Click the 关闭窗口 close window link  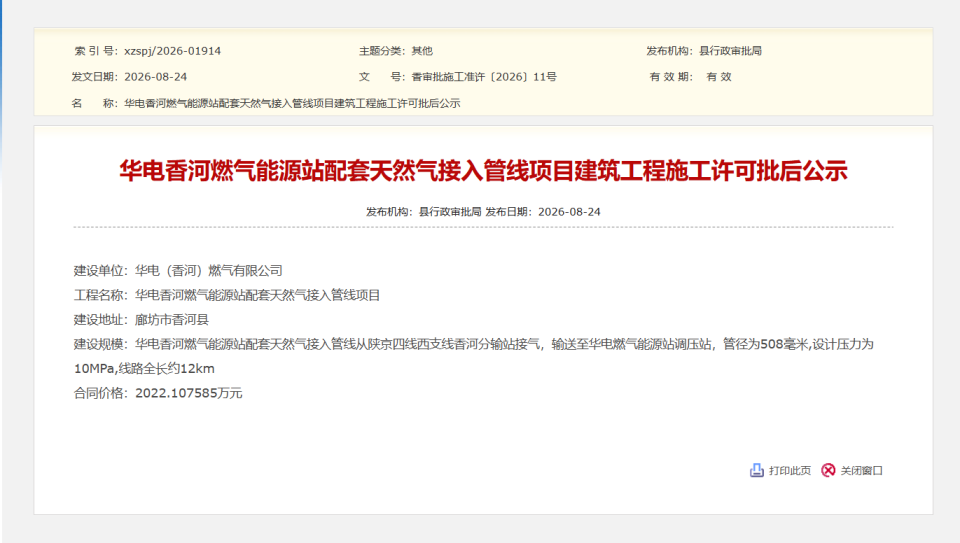(x=861, y=470)
